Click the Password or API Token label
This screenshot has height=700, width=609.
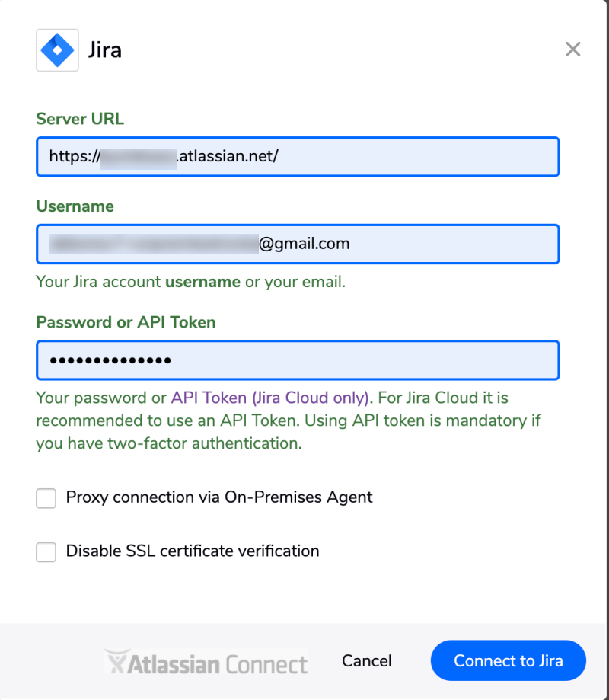[126, 322]
